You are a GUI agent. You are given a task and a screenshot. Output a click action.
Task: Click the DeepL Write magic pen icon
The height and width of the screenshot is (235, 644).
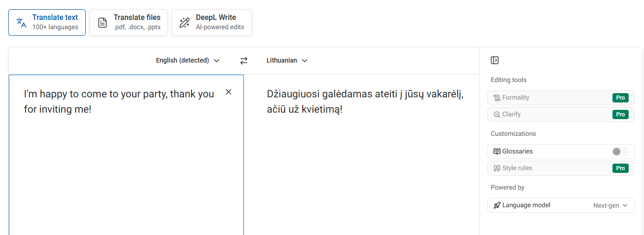(185, 23)
